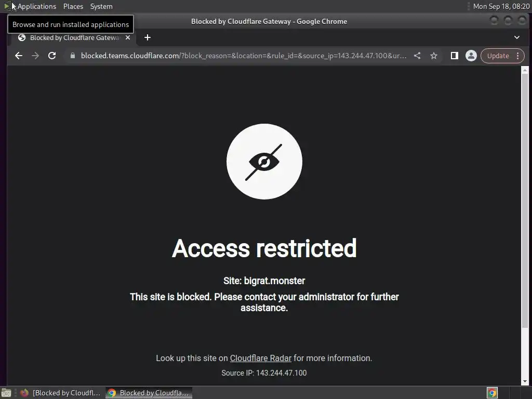Viewport: 532px width, 399px height.
Task: Open a new tab with the plus icon
Action: point(147,37)
